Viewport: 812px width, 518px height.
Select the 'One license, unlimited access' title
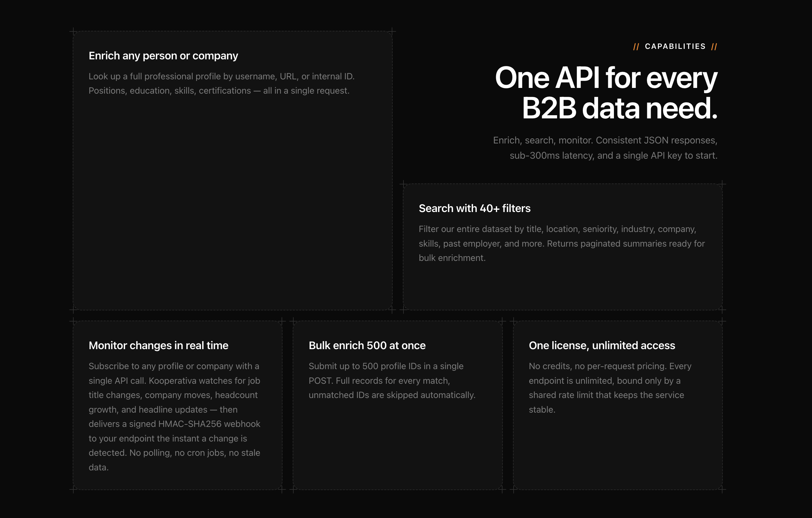click(602, 345)
